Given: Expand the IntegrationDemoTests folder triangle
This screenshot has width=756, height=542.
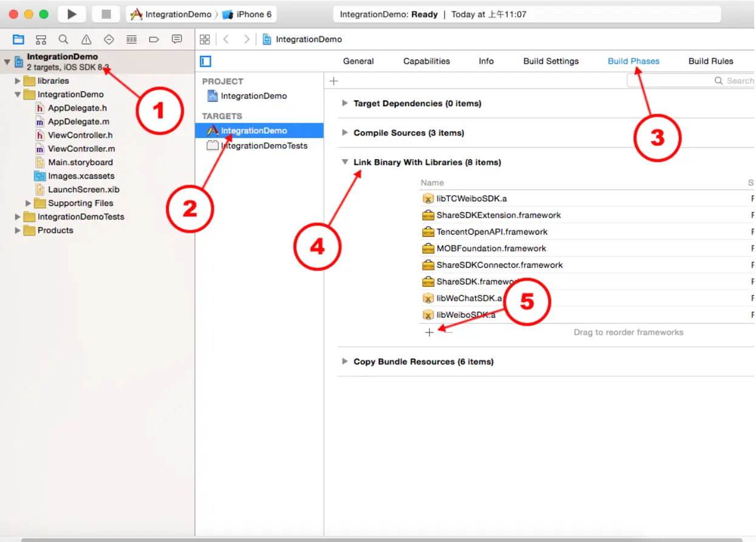Looking at the screenshot, I should pyautogui.click(x=18, y=217).
